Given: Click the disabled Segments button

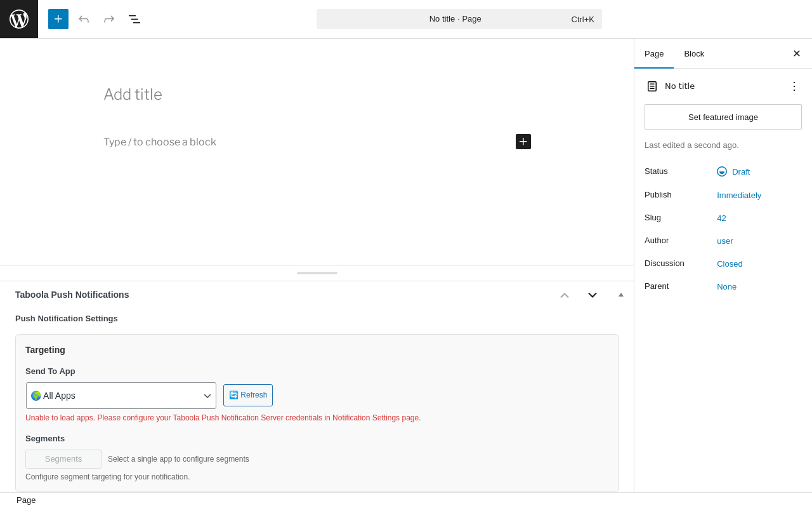Looking at the screenshot, I should tap(63, 459).
